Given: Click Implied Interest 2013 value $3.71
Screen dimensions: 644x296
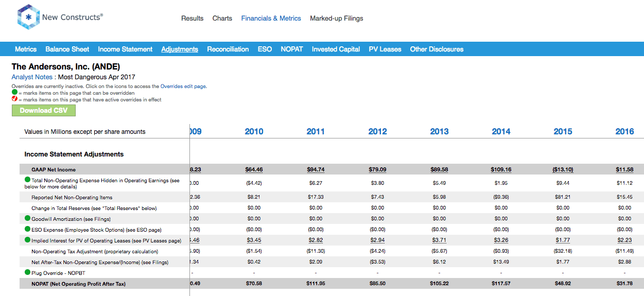Looking at the screenshot, I should pos(439,240).
